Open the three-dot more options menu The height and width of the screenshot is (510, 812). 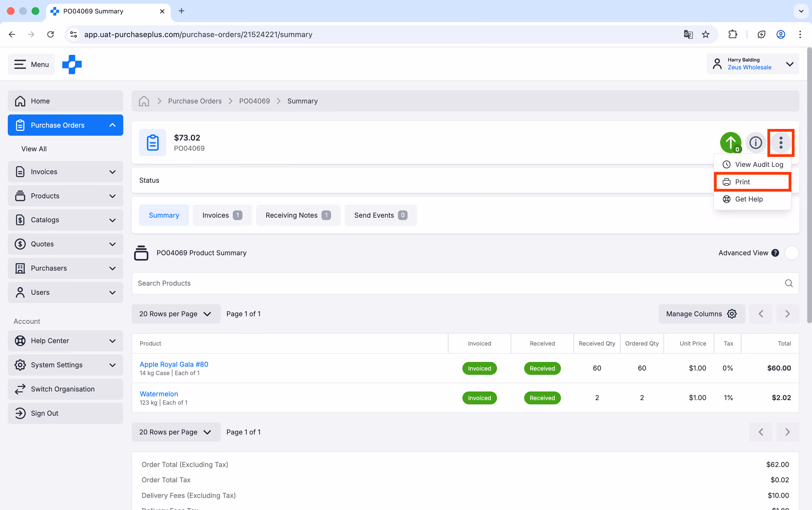781,143
